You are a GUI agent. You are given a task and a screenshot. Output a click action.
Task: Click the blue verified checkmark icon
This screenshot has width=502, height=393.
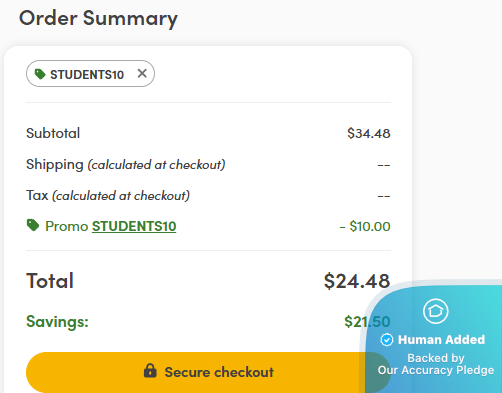[x=387, y=340]
